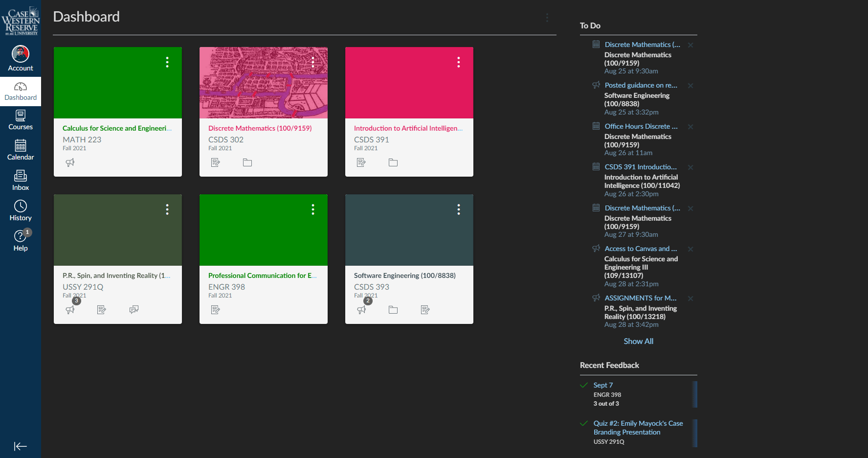Dismiss the Access to Canvas to-do item
Screen dimensions: 868x458
tap(690, 249)
